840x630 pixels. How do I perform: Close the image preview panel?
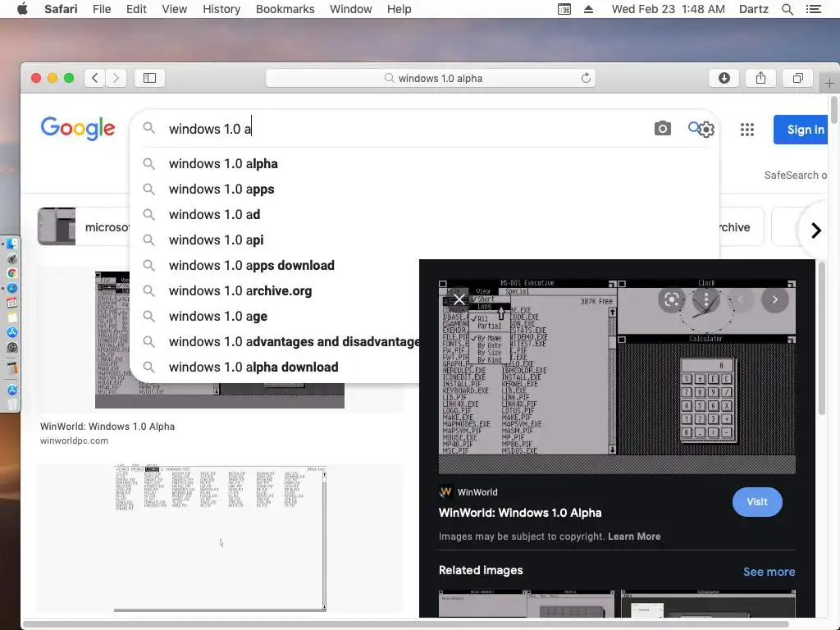(x=459, y=299)
